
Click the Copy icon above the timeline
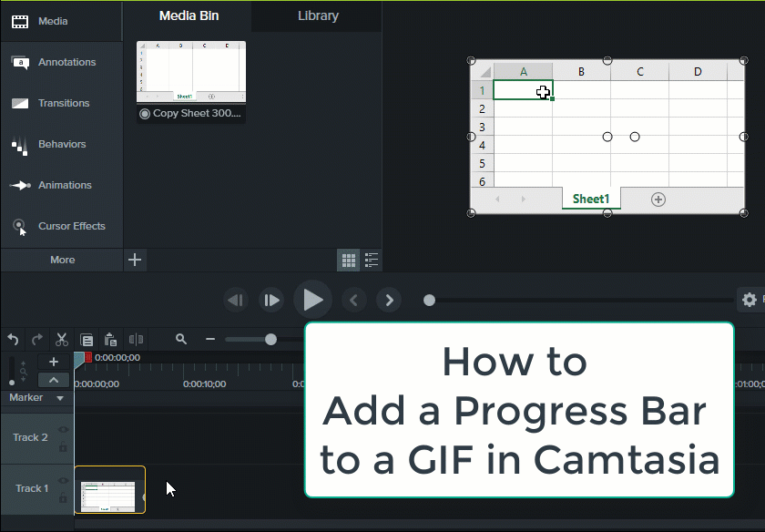pos(87,339)
